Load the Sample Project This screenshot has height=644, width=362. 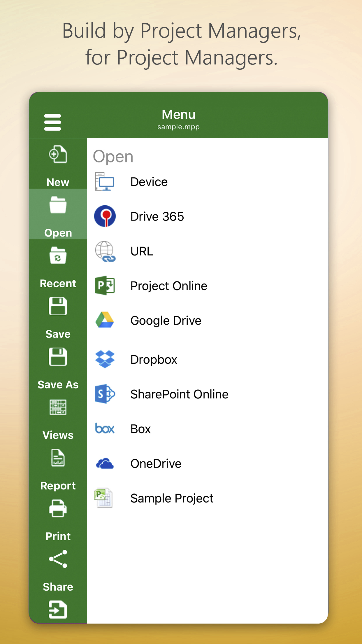coord(172,498)
